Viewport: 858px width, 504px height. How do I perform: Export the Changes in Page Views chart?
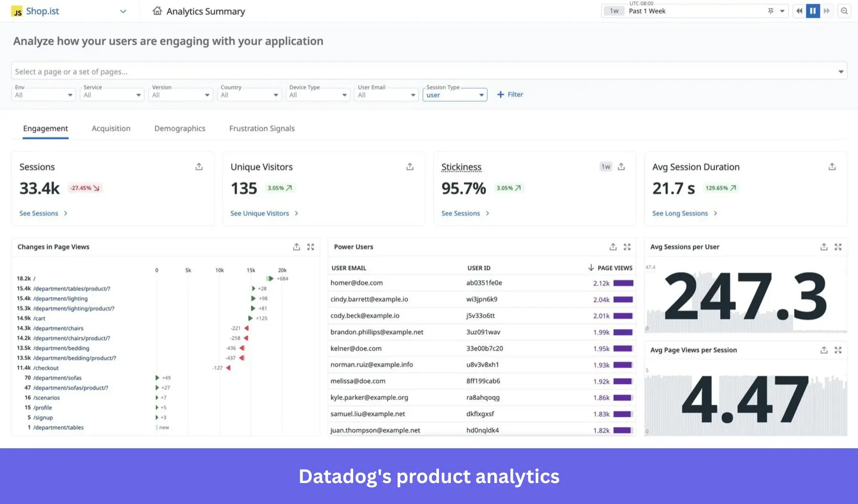coord(296,247)
